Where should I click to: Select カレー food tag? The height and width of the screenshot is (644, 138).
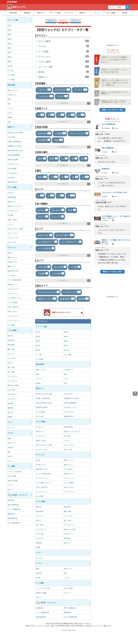(42, 217)
